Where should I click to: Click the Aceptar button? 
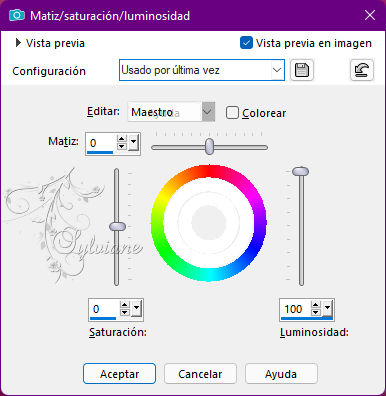[x=119, y=374]
